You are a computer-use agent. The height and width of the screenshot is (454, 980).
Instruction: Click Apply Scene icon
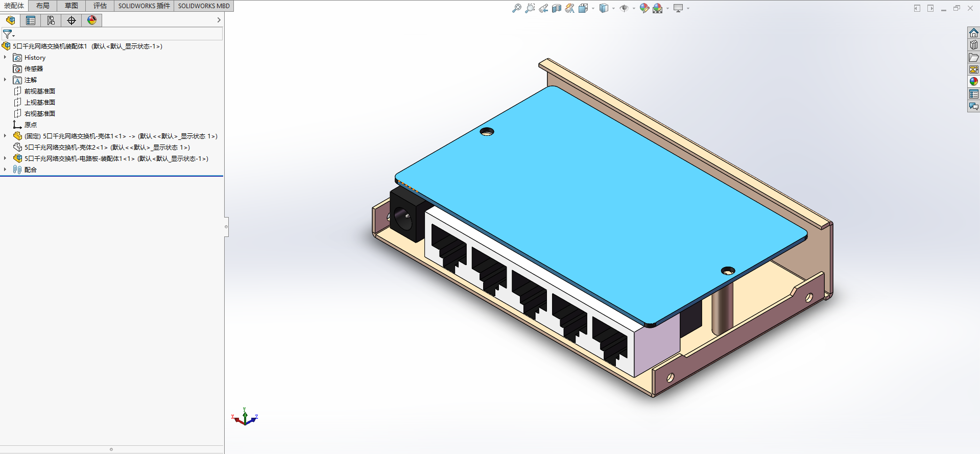658,8
